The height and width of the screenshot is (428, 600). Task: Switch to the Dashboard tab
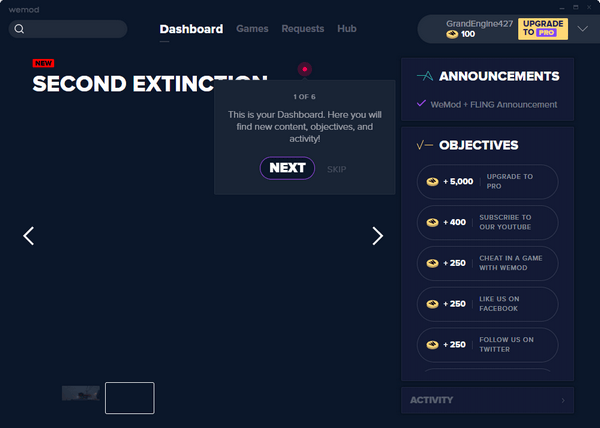191,29
